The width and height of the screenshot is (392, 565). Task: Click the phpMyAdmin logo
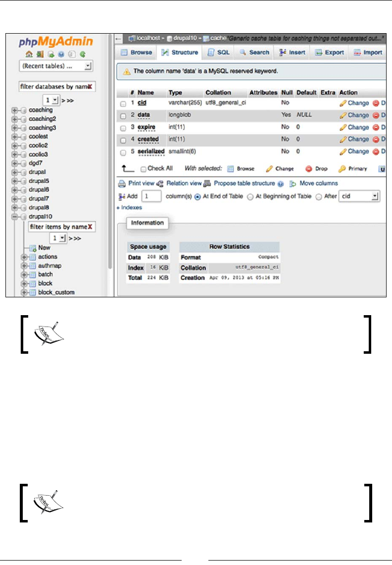pyautogui.click(x=56, y=42)
